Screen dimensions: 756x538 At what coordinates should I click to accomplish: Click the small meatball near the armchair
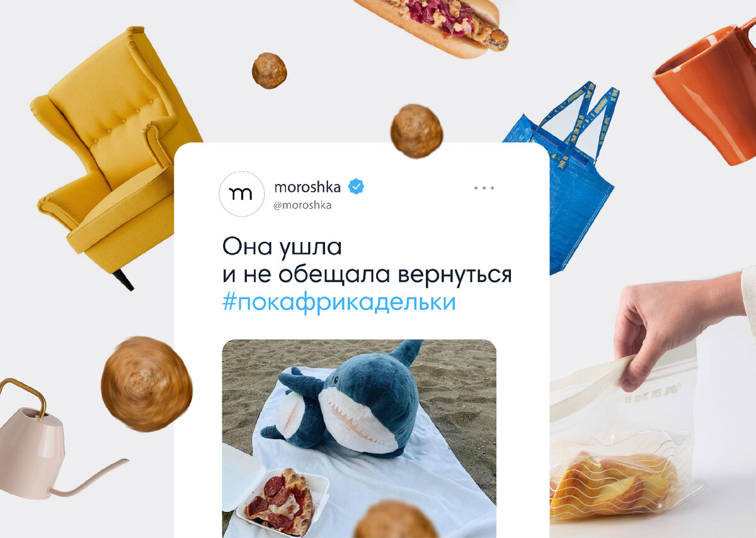270,70
